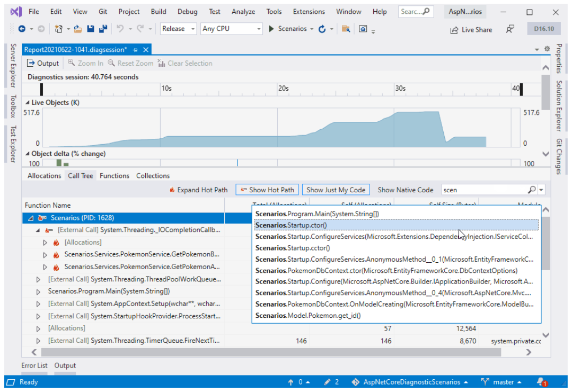Click the restart/refresh toolbar icon
The height and width of the screenshot is (392, 573).
click(x=322, y=29)
